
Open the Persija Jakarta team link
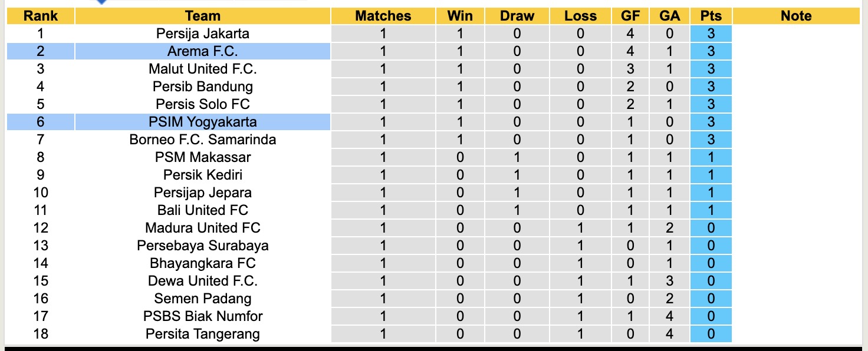click(202, 34)
